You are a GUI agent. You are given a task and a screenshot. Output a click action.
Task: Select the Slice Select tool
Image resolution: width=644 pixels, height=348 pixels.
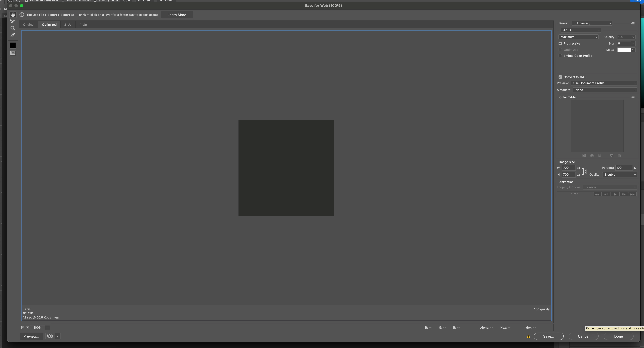click(x=13, y=21)
